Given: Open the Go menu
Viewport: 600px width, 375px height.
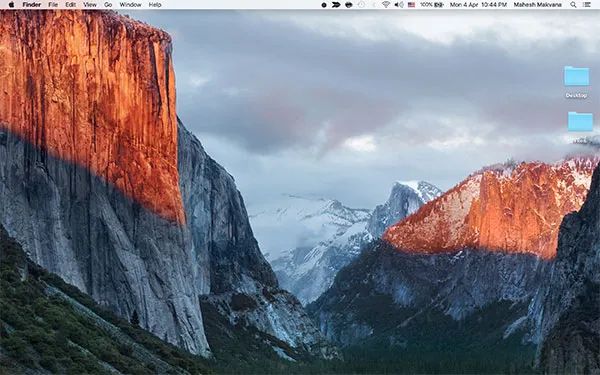Looking at the screenshot, I should [108, 5].
